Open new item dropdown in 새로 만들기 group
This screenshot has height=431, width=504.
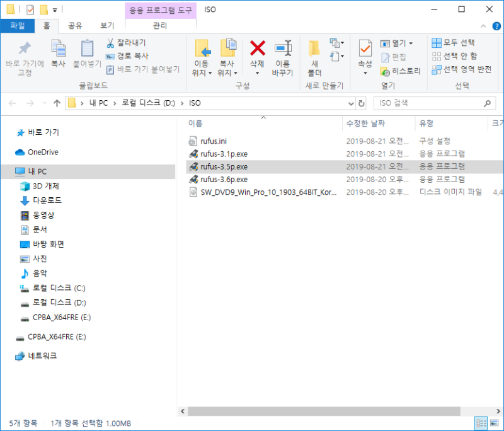pos(336,43)
